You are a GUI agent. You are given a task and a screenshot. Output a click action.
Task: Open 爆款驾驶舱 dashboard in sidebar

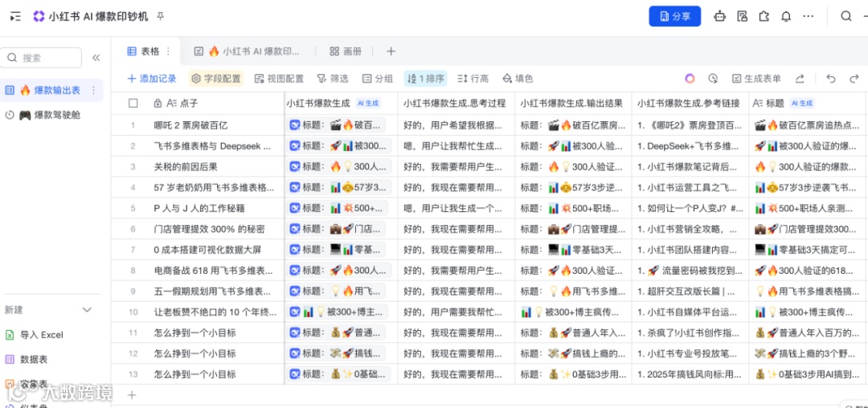(x=51, y=115)
